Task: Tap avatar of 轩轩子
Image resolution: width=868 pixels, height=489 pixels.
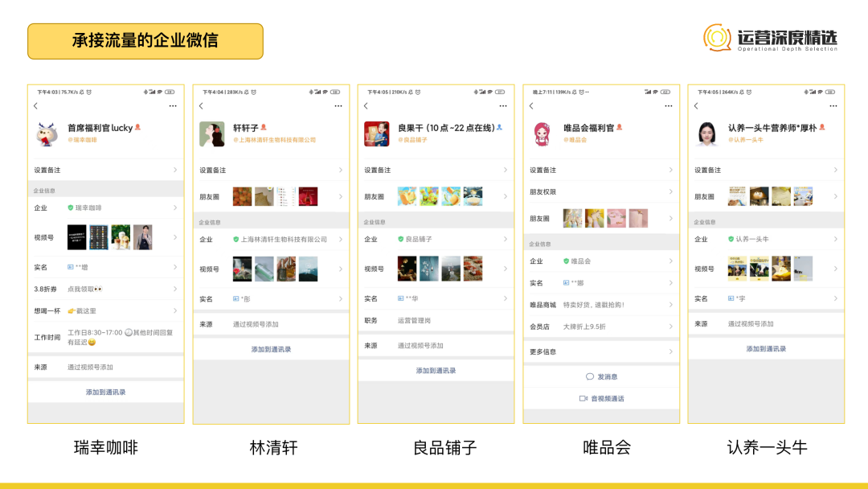Action: tap(212, 134)
